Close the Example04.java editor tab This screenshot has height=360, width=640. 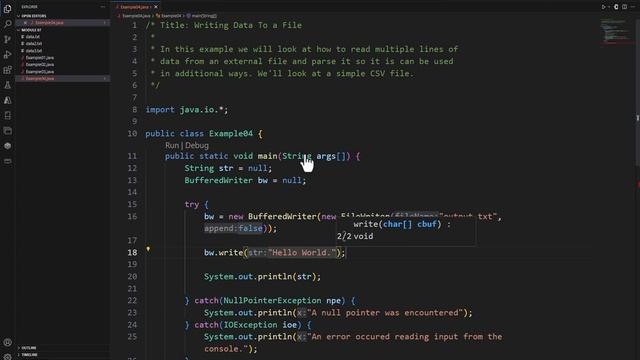click(x=156, y=7)
